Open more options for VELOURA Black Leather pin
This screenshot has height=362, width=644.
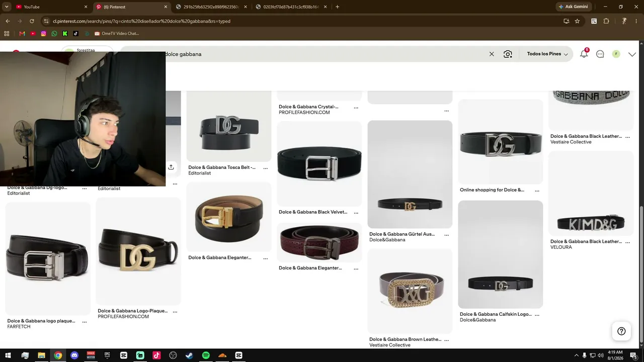tap(628, 242)
